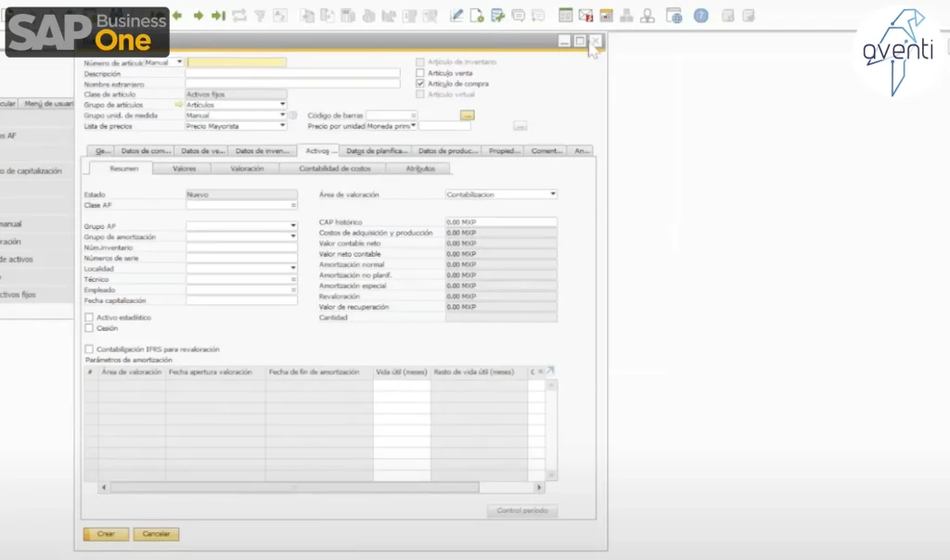Click the sort toolbar icon
The width and height of the screenshot is (950, 560).
tap(280, 16)
